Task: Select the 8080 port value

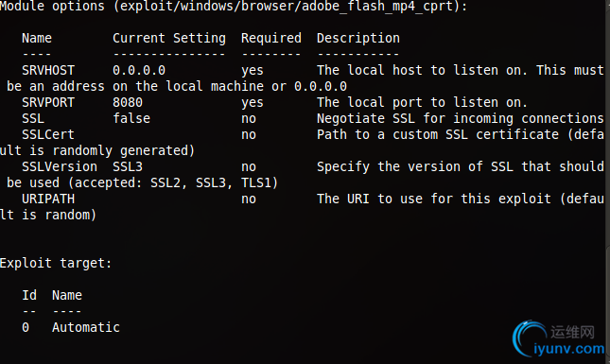Action: click(128, 103)
